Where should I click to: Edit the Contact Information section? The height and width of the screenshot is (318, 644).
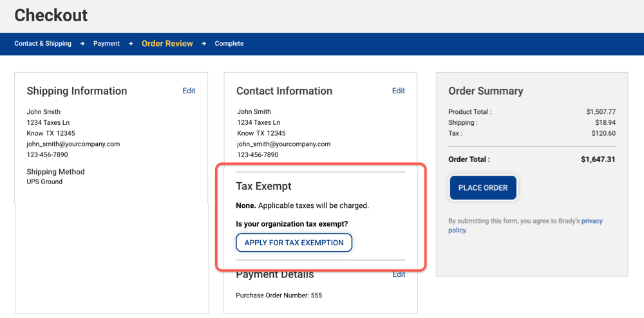click(399, 91)
